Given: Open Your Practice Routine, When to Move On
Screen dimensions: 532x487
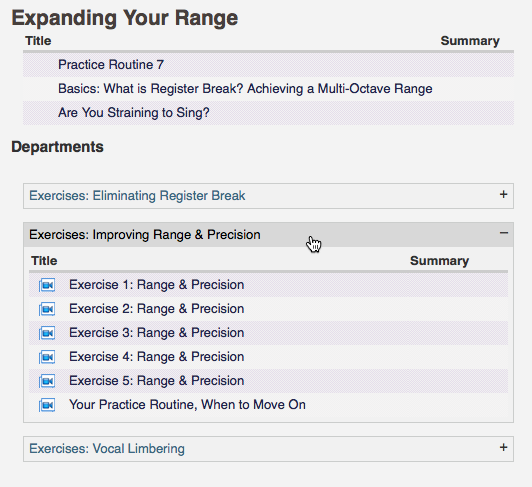Looking at the screenshot, I should pos(187,405).
